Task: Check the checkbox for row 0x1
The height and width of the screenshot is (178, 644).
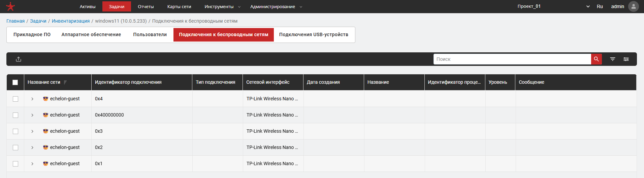Action: pyautogui.click(x=15, y=164)
